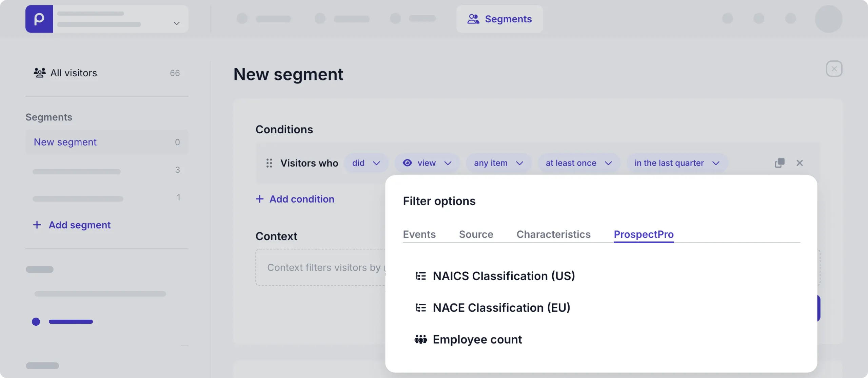Click the Segments people icon in top navigation

pos(474,19)
